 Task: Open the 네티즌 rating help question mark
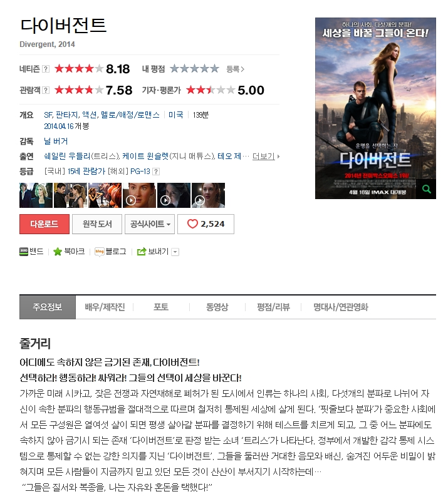pos(46,69)
